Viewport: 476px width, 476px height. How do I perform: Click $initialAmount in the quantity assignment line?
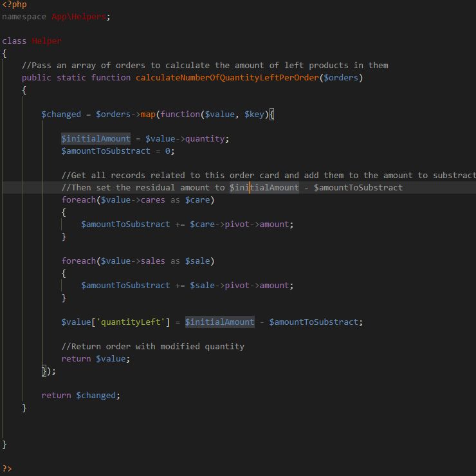[x=96, y=139]
